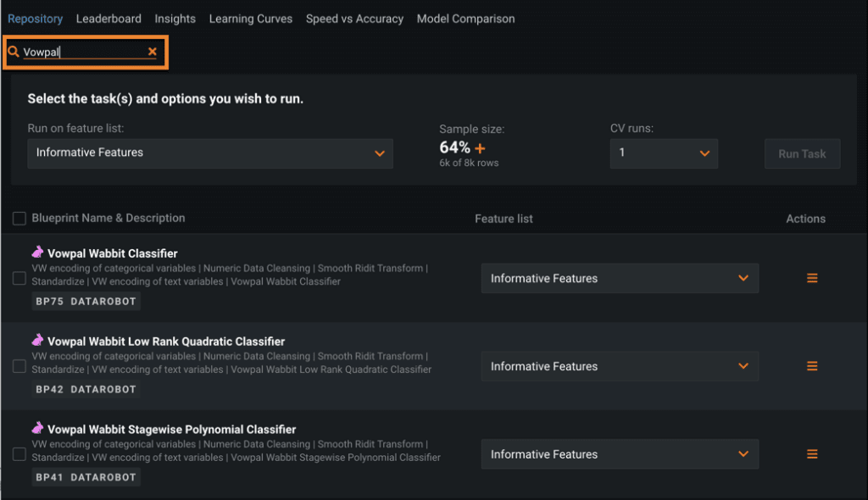Image resolution: width=868 pixels, height=500 pixels.
Task: Switch to the Repository tab
Action: pyautogui.click(x=35, y=19)
